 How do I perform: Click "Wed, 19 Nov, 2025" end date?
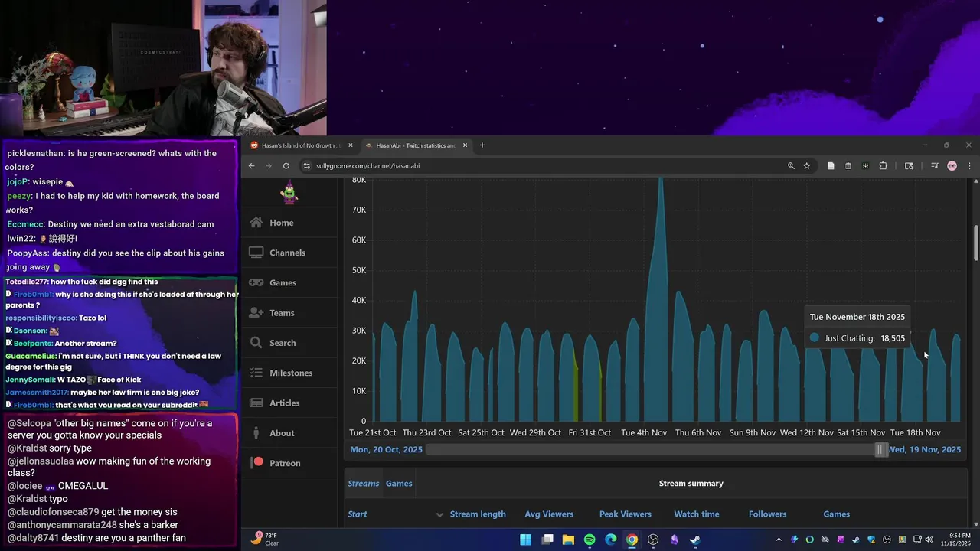(x=924, y=450)
